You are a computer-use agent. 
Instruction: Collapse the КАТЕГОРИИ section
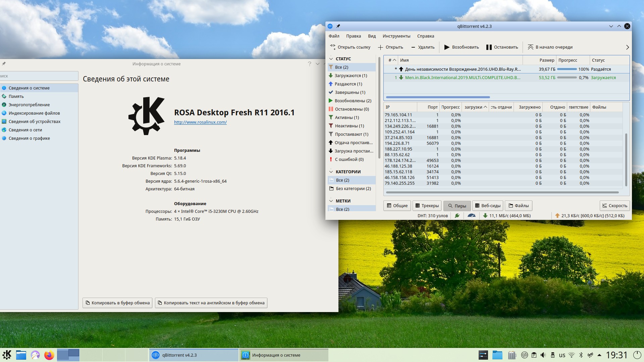coord(331,172)
